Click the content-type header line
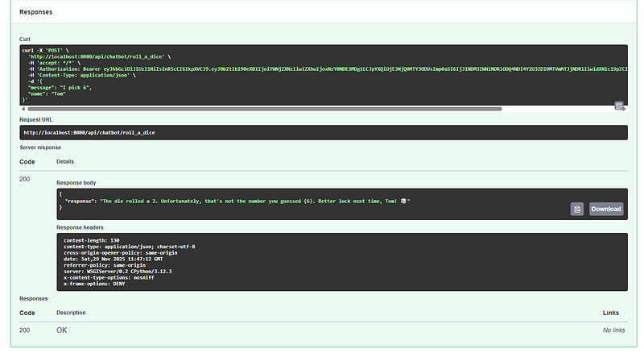 130,247
